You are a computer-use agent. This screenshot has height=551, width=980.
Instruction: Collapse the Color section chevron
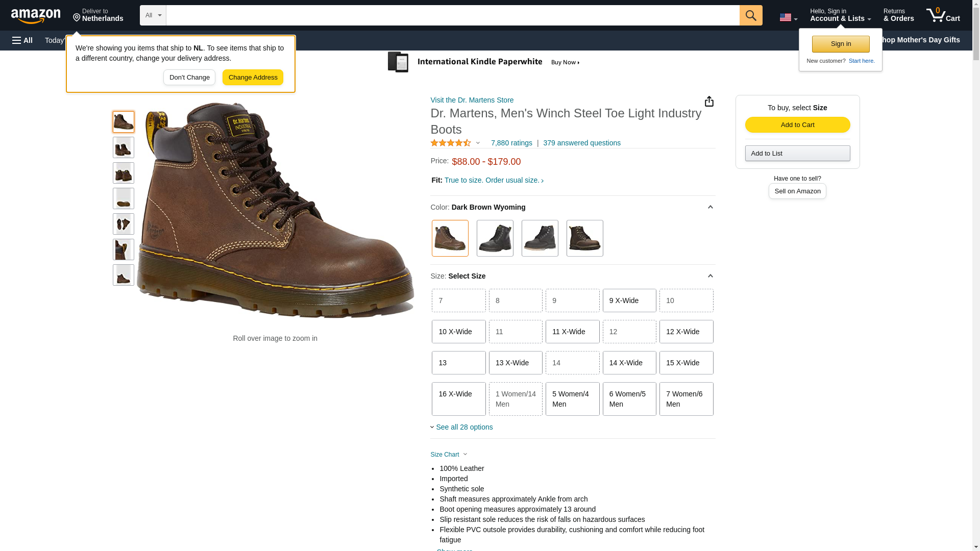tap(710, 207)
